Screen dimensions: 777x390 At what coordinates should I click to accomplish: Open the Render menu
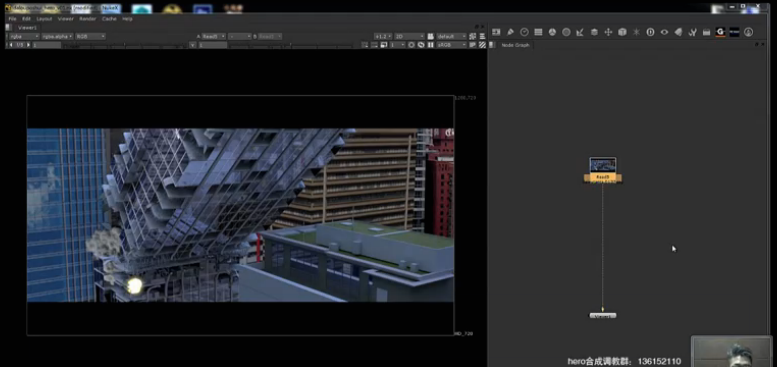[x=88, y=19]
